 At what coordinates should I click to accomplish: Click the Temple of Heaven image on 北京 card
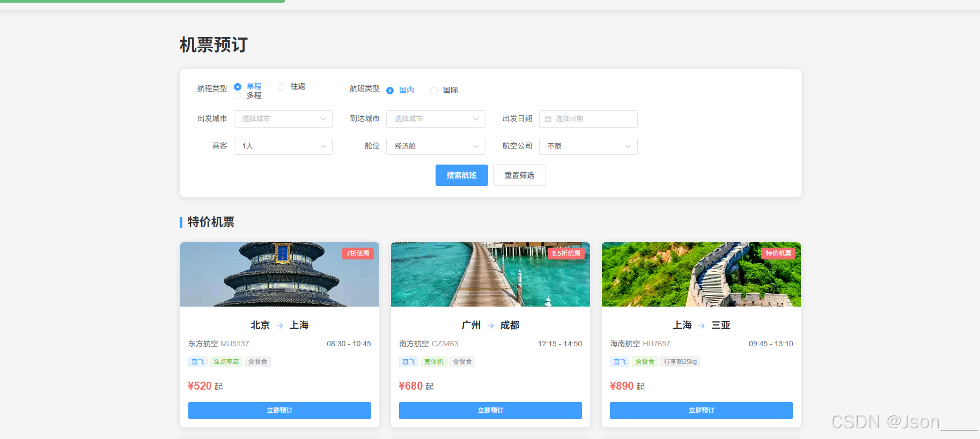tap(279, 274)
